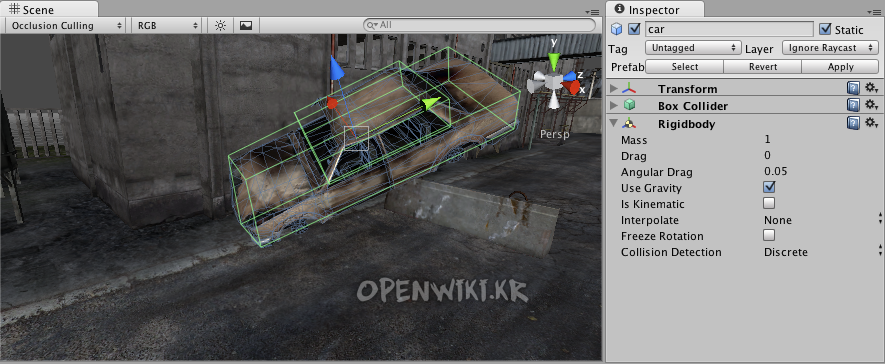Screen dimensions: 885x364
Task: Toggle scene lighting sun icon
Action: tap(220, 25)
